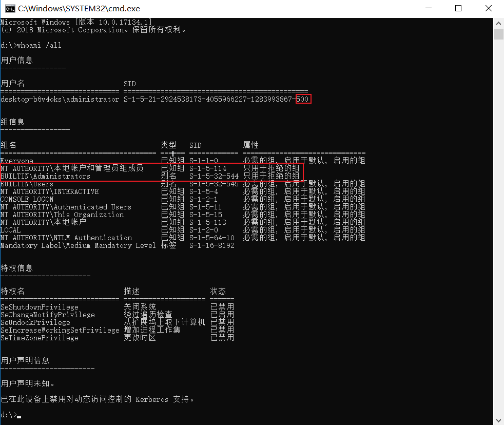Click the Mandatory Label\Medium Mandatory Level row
This screenshot has height=425, width=504.
(78, 245)
